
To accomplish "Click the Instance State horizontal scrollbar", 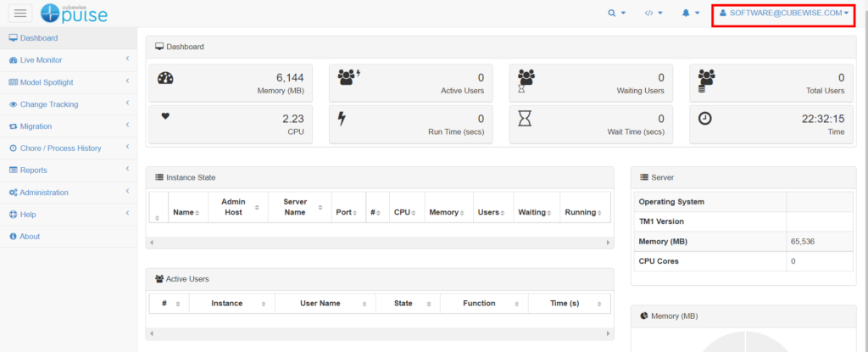I will tap(379, 243).
